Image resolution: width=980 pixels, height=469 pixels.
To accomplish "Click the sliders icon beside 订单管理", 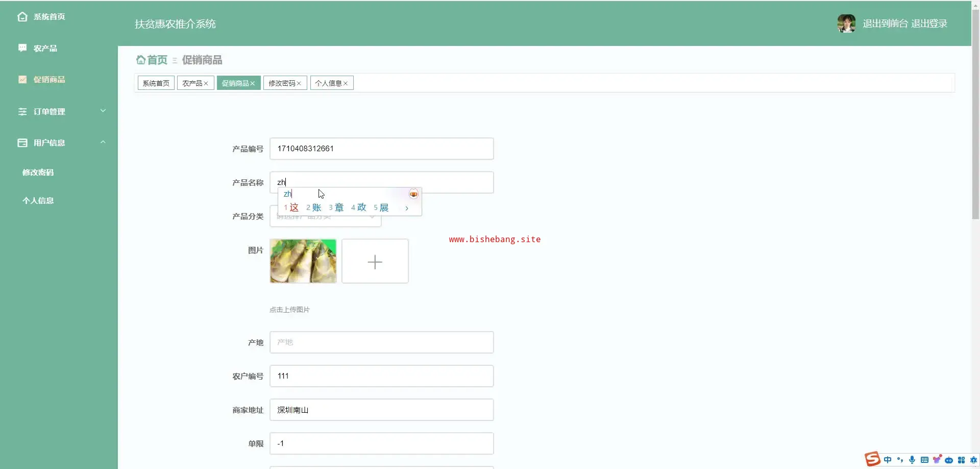I will coord(22,111).
